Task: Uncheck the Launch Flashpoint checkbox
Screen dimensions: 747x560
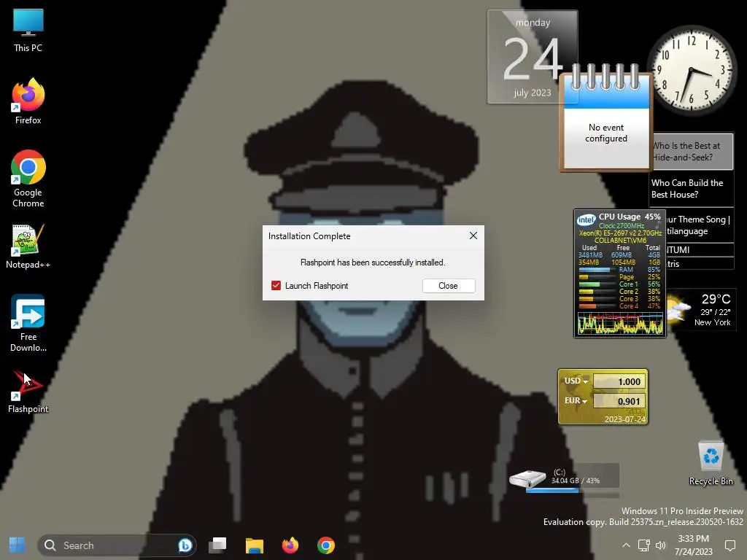Action: (x=276, y=285)
